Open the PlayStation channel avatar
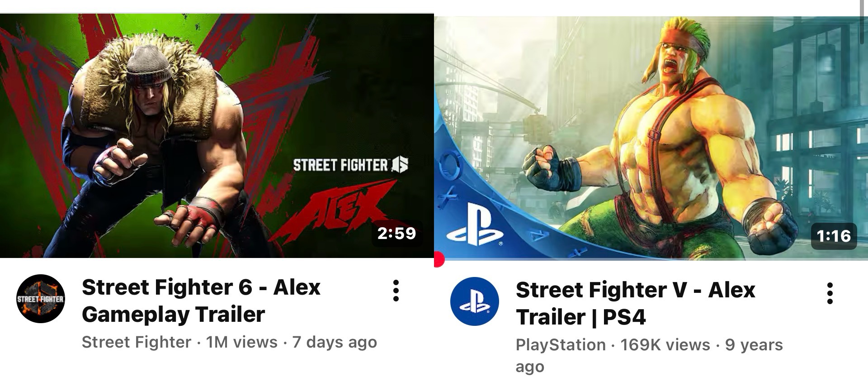 [475, 301]
